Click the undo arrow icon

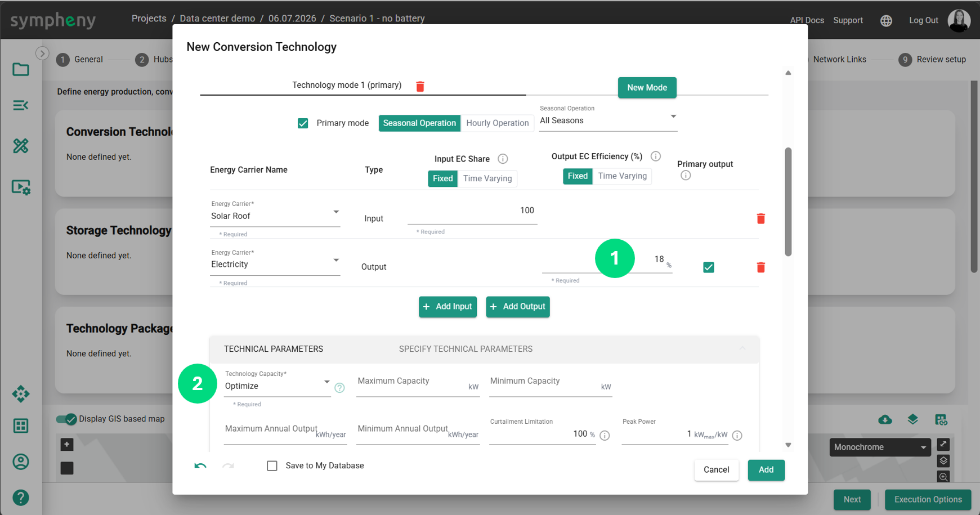point(200,465)
